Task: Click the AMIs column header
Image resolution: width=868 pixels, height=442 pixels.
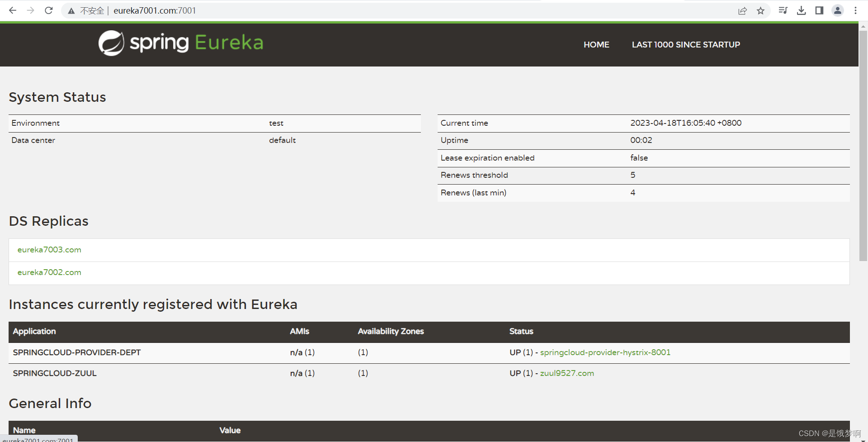Action: (x=299, y=332)
